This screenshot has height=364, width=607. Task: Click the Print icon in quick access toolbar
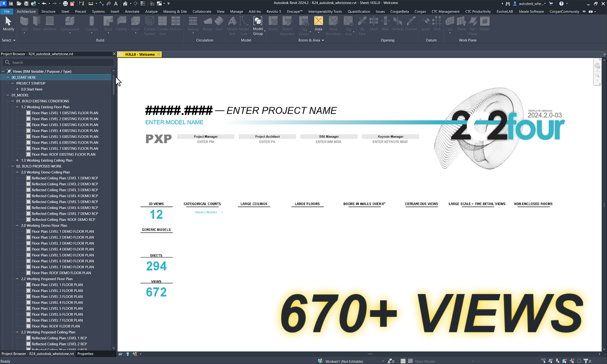click(x=65, y=4)
